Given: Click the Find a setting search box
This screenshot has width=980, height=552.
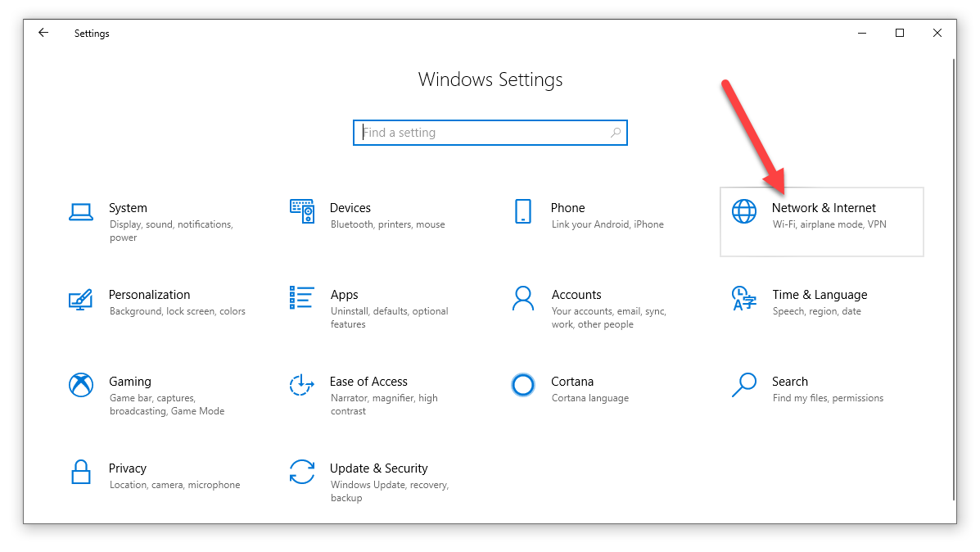Looking at the screenshot, I should 483,133.
